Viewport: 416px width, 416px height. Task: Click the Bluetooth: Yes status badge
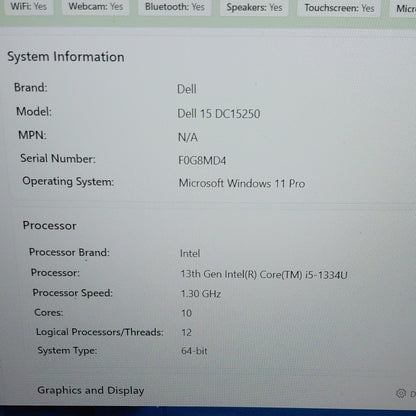click(175, 7)
